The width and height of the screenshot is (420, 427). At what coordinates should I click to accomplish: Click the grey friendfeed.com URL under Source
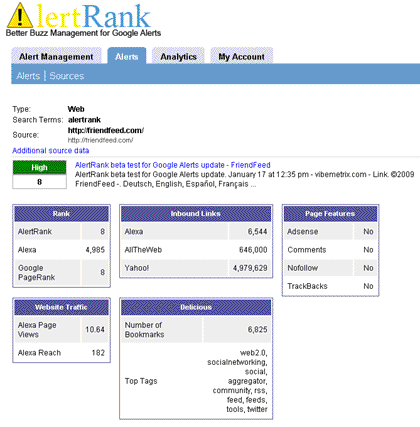click(100, 140)
